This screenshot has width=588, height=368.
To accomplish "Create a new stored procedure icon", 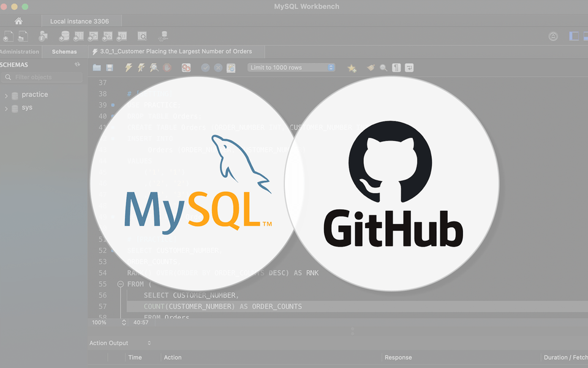I will pyautogui.click(x=107, y=36).
